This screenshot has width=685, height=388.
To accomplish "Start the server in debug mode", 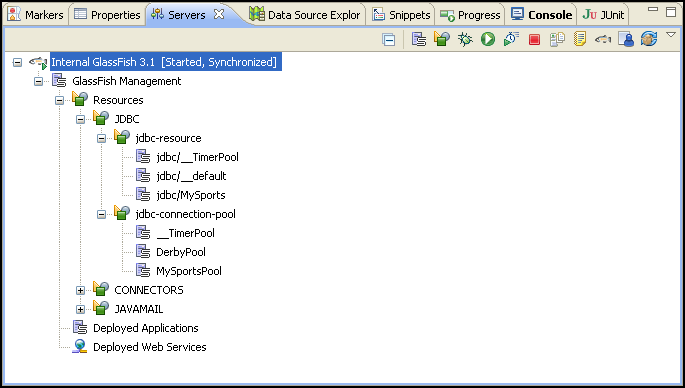I will (x=465, y=39).
